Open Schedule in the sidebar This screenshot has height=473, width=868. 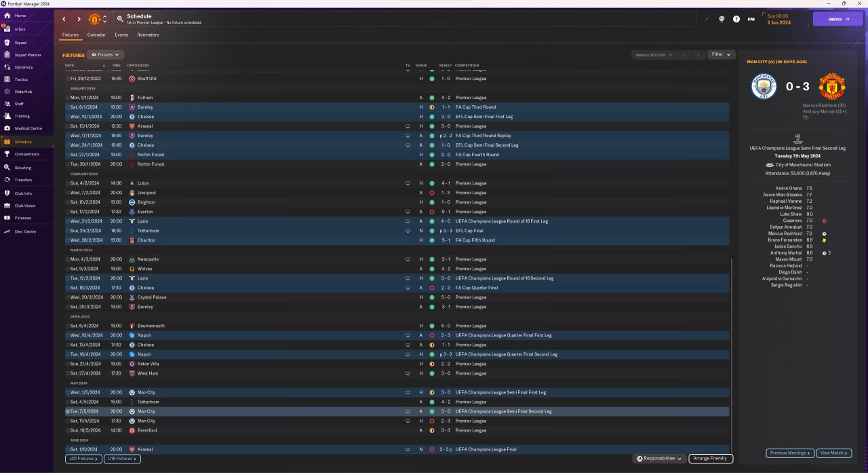tap(27, 142)
